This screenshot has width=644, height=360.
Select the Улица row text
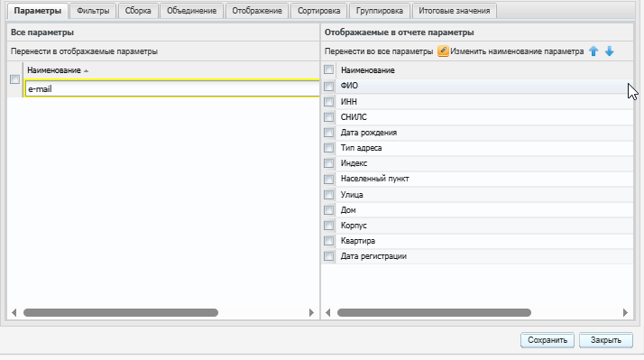point(352,194)
